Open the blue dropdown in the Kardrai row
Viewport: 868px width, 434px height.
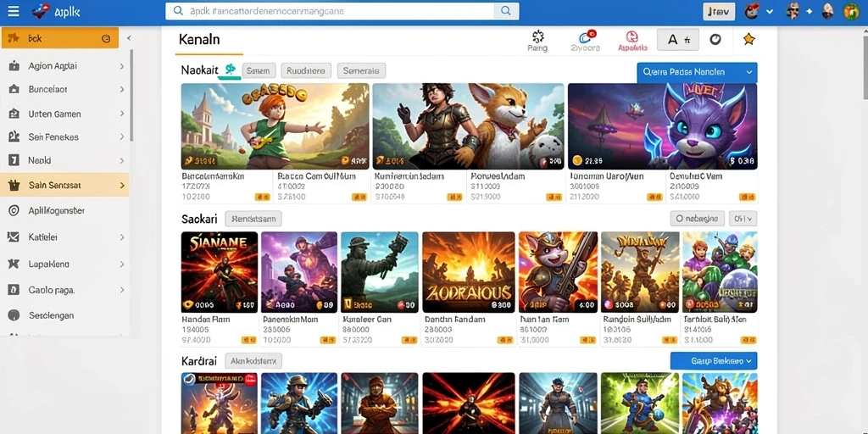714,361
